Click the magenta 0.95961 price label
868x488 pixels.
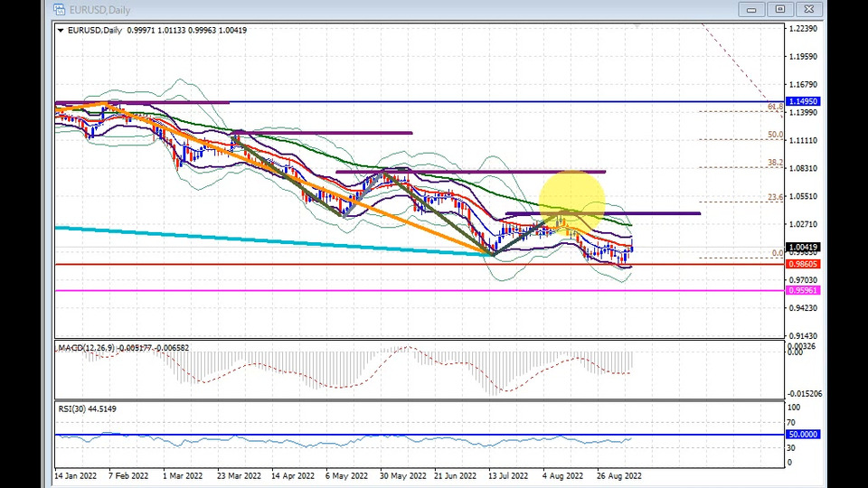coord(803,291)
